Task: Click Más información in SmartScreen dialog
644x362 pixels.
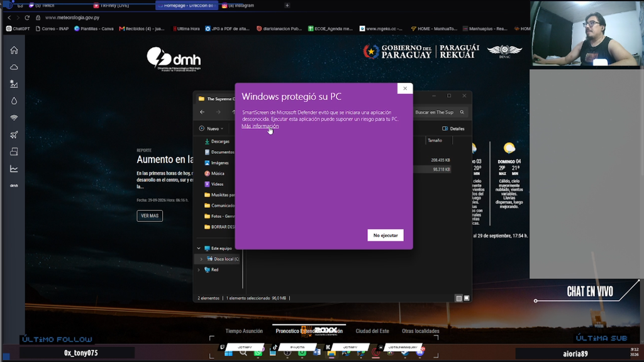Action: (260, 126)
